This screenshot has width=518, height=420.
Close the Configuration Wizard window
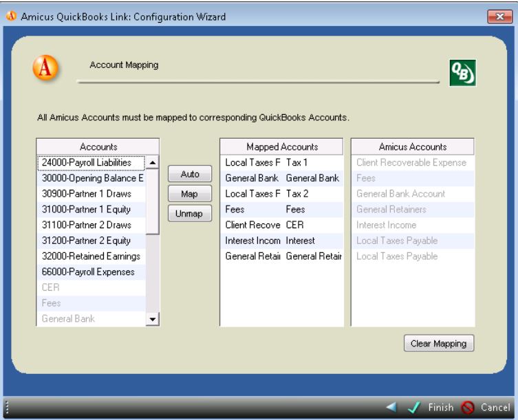500,16
